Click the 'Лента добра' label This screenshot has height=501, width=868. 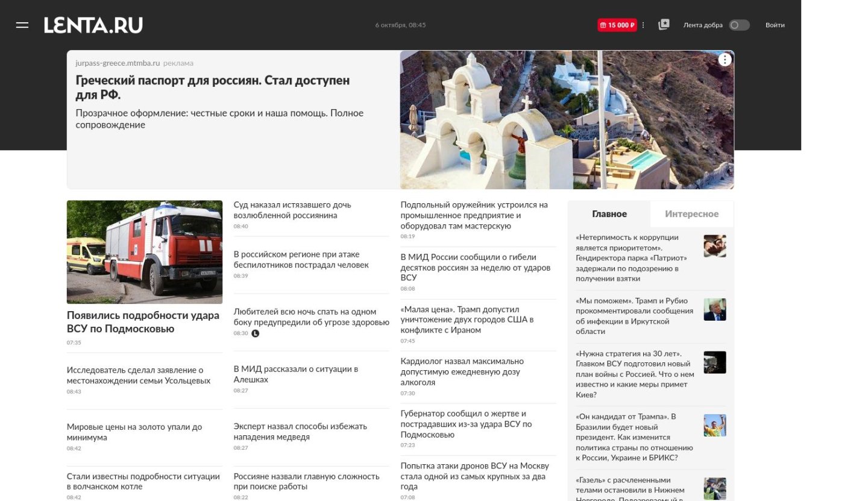coord(703,25)
